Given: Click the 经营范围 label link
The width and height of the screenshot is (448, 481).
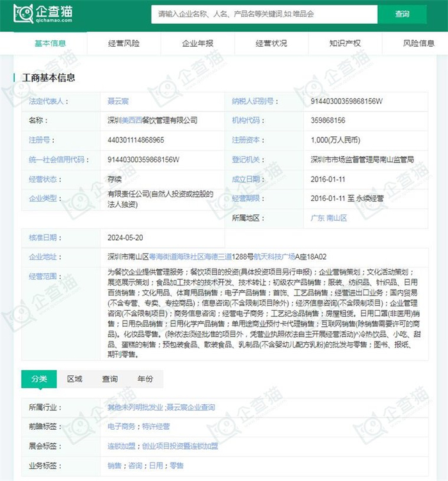Looking at the screenshot, I should (x=43, y=276).
